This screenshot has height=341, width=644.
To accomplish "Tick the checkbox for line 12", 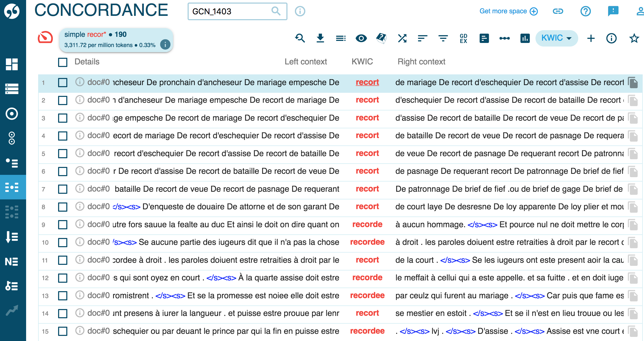I will coord(63,278).
